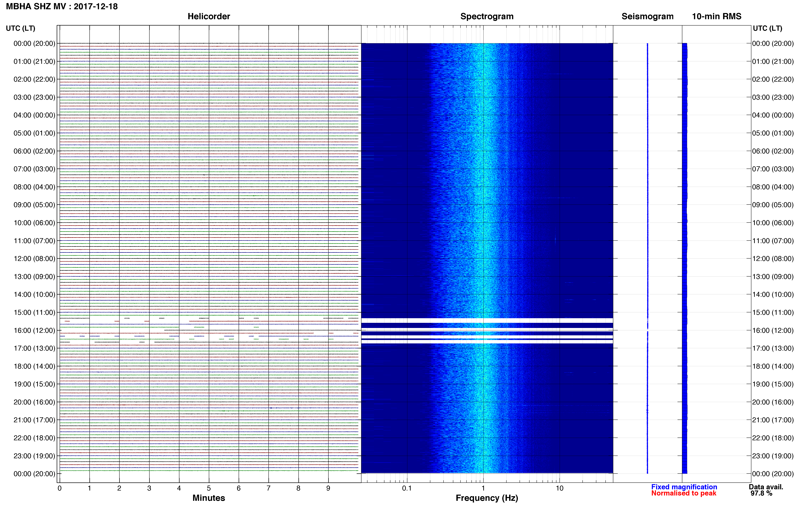Click the right 'UTC (LT)' axis label
Viewport: 812px width, 508px height.
point(767,28)
